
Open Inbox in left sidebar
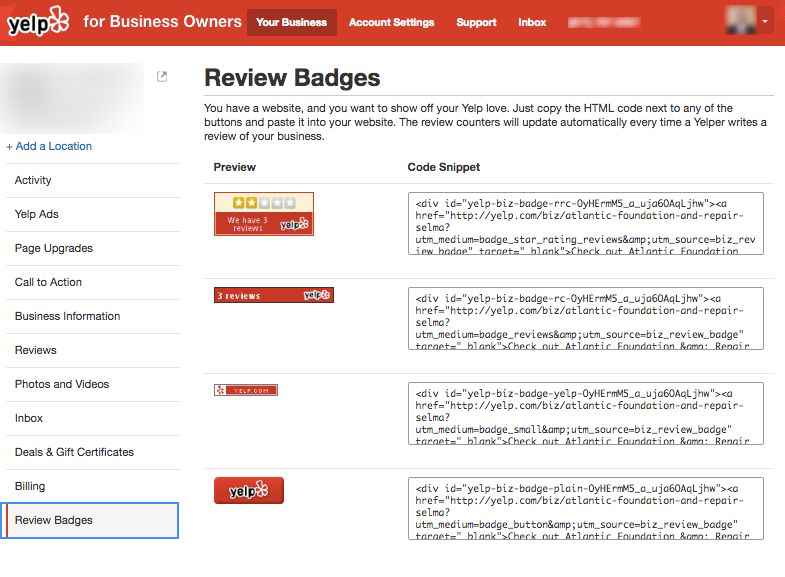click(x=93, y=418)
